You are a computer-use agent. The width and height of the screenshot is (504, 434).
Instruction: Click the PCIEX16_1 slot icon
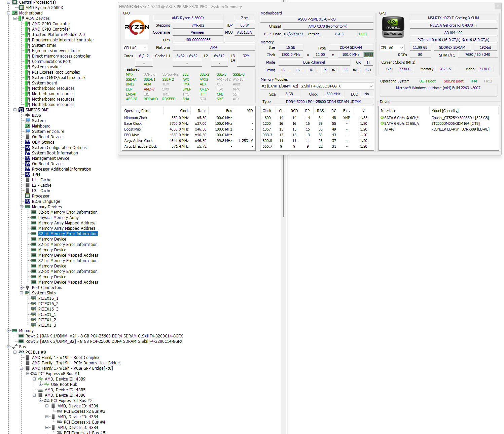(34, 298)
